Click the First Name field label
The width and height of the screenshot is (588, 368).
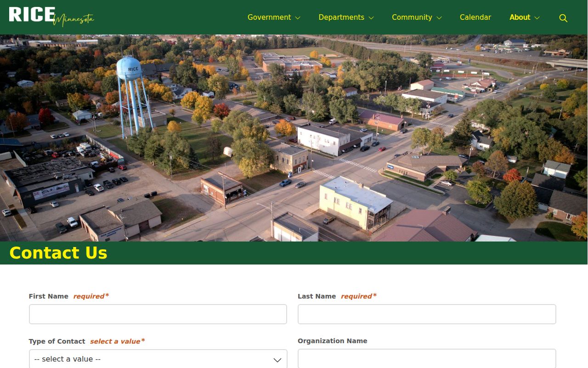(49, 296)
